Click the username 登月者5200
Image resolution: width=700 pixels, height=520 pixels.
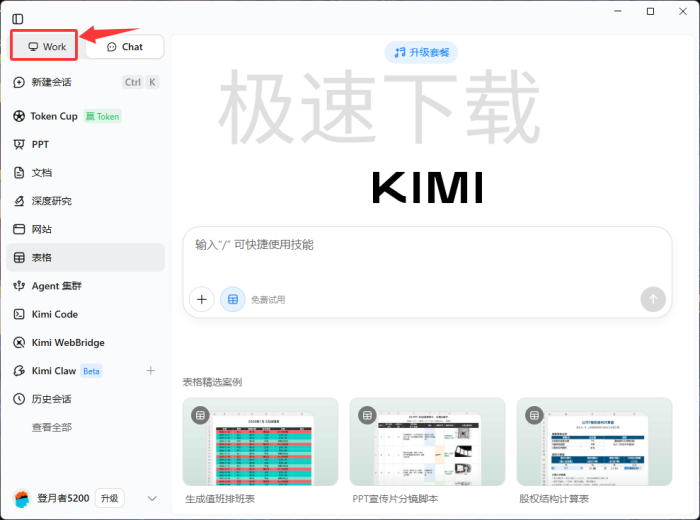tap(63, 498)
